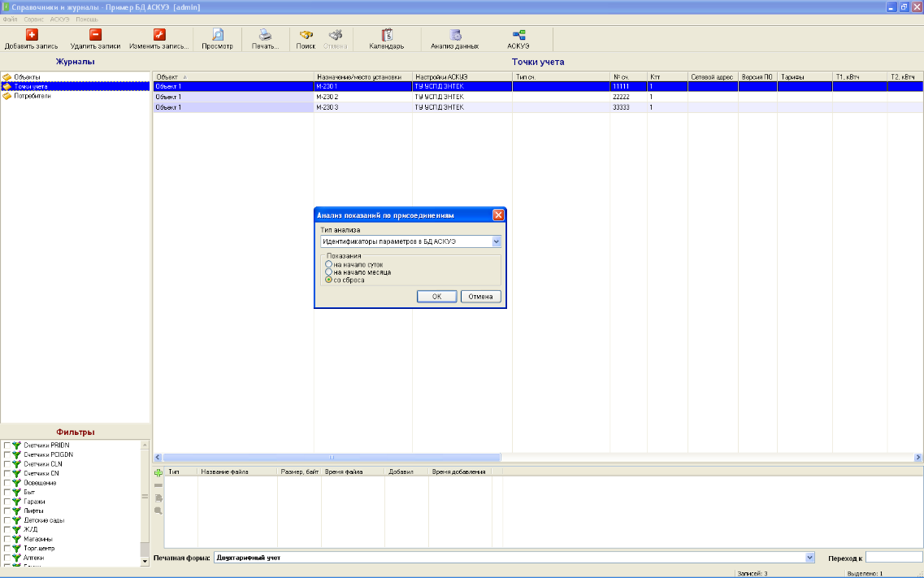Open the Печатная форма dropdown arrow
This screenshot has width=924, height=578.
click(x=809, y=558)
